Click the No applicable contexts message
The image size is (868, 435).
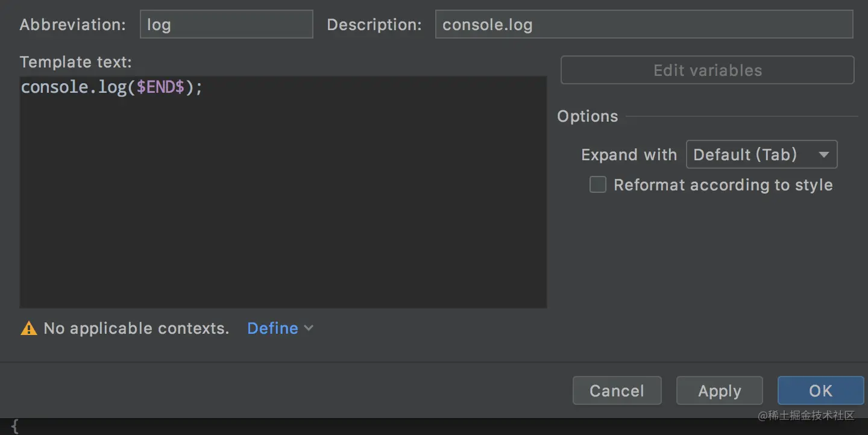coord(136,328)
